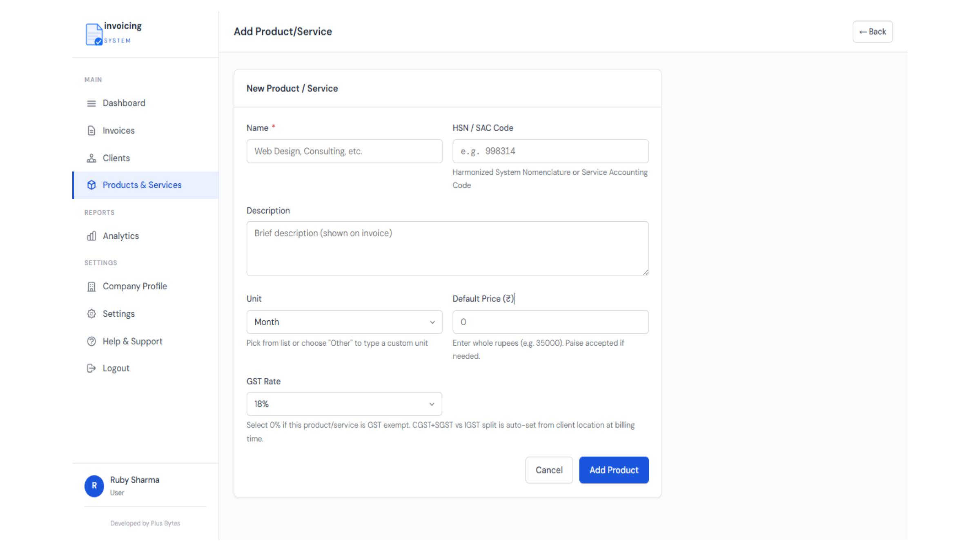Click the Help & Support question icon
The height and width of the screenshot is (551, 980).
pyautogui.click(x=91, y=341)
